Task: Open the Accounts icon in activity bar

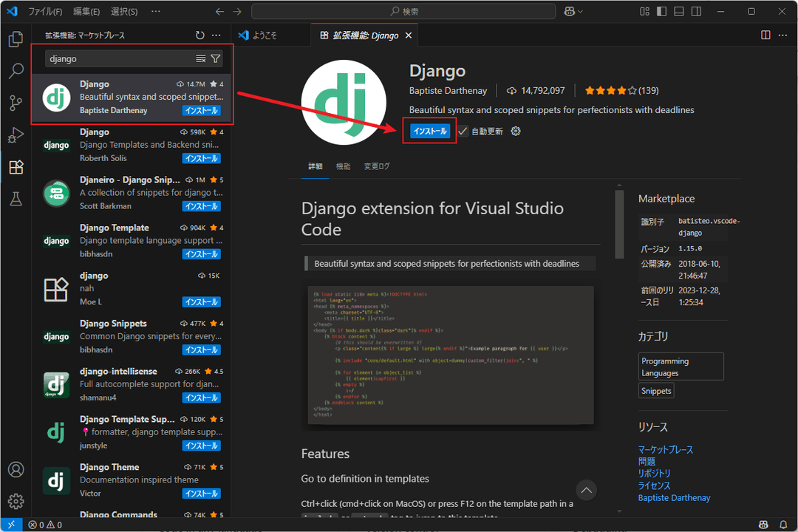Action: [16, 469]
